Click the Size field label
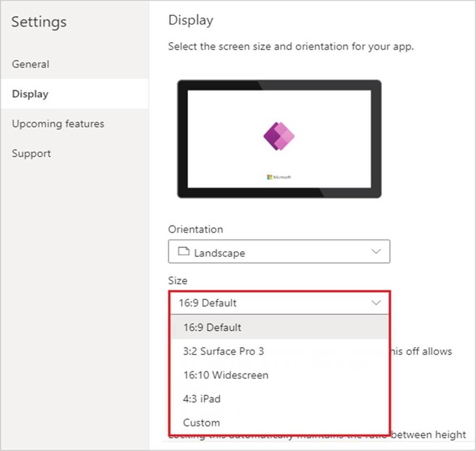Viewport: 476px width, 451px height. [177, 280]
